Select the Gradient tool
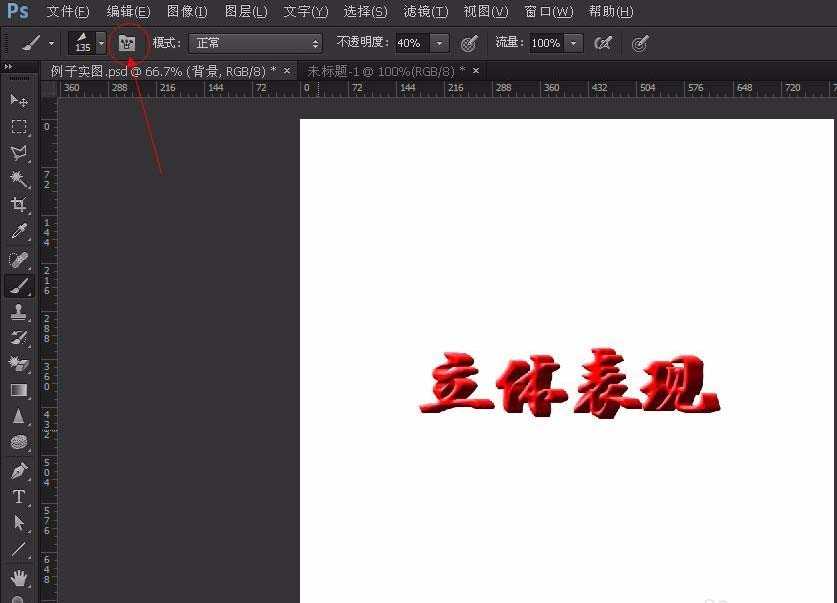 tap(18, 390)
